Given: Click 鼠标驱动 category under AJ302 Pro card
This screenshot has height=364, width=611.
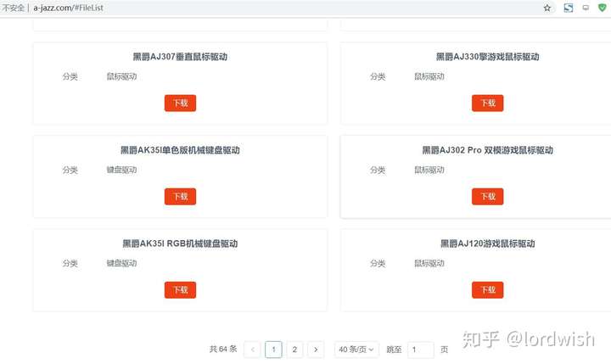Looking at the screenshot, I should (429, 170).
